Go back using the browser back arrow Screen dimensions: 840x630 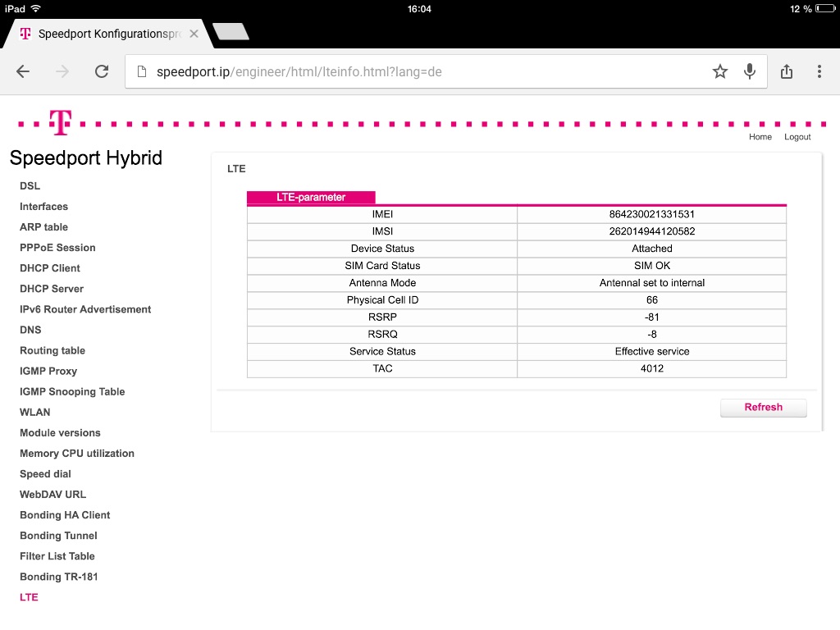click(23, 71)
